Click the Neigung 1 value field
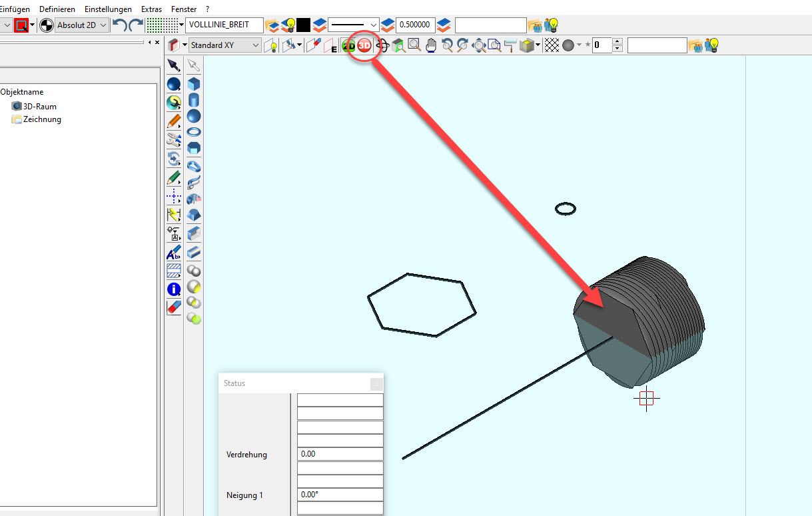The height and width of the screenshot is (516, 812). [340, 495]
